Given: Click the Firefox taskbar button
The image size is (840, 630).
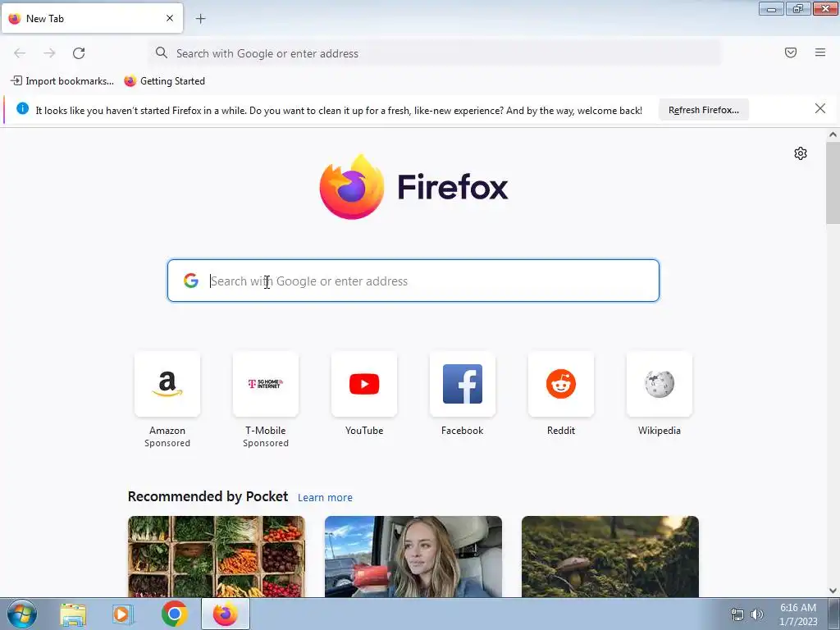Looking at the screenshot, I should (x=225, y=614).
